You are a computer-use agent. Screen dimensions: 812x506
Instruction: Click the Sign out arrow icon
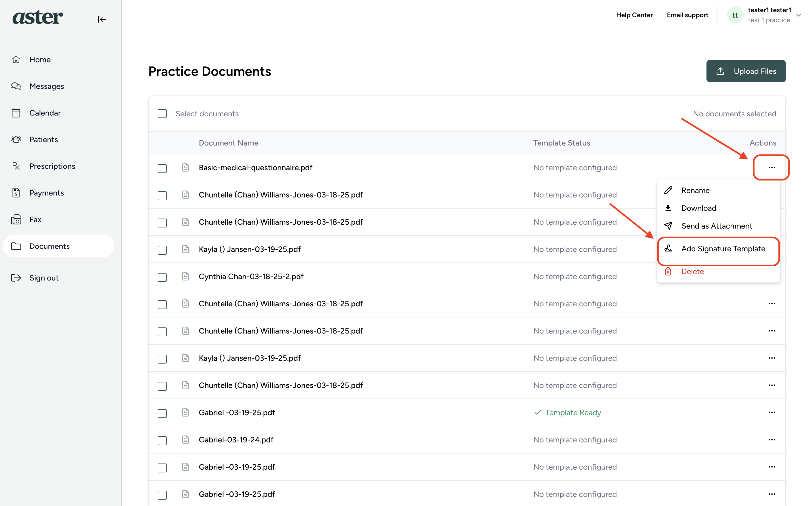pyautogui.click(x=16, y=278)
